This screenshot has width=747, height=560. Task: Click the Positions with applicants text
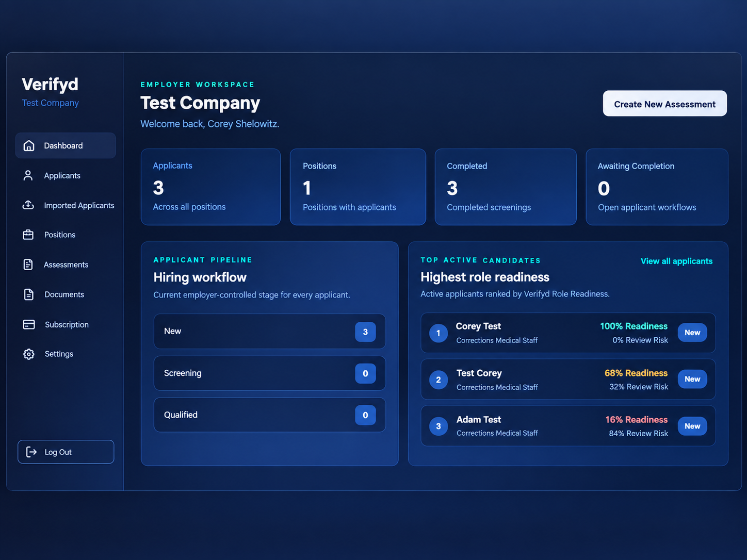coord(349,207)
